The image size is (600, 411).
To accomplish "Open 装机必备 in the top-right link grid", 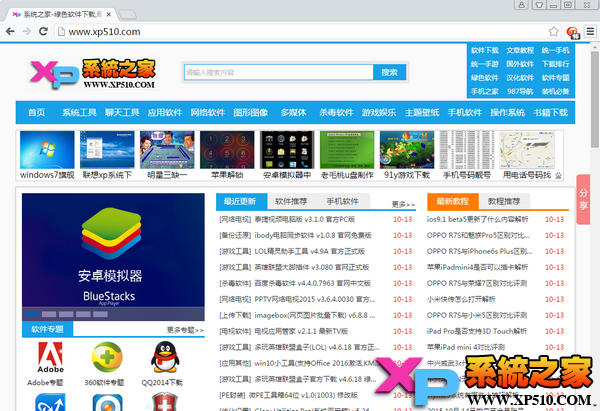I will [555, 91].
